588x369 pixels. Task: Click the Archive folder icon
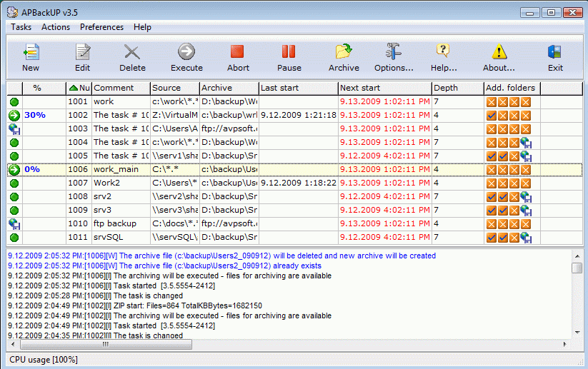344,53
